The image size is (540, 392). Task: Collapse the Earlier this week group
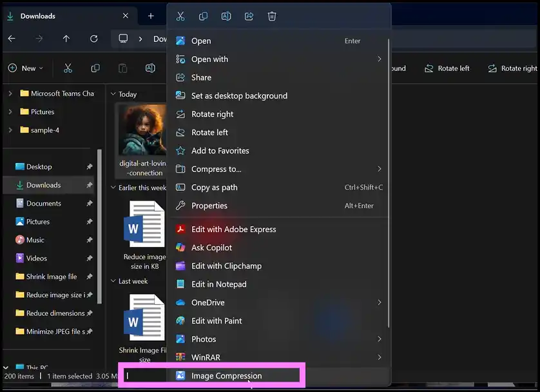(113, 188)
